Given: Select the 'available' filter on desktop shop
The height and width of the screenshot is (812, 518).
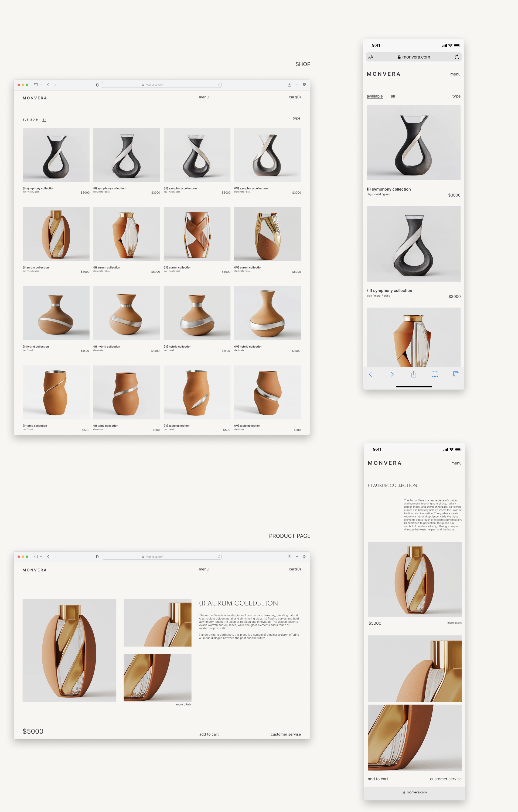Looking at the screenshot, I should 30,119.
